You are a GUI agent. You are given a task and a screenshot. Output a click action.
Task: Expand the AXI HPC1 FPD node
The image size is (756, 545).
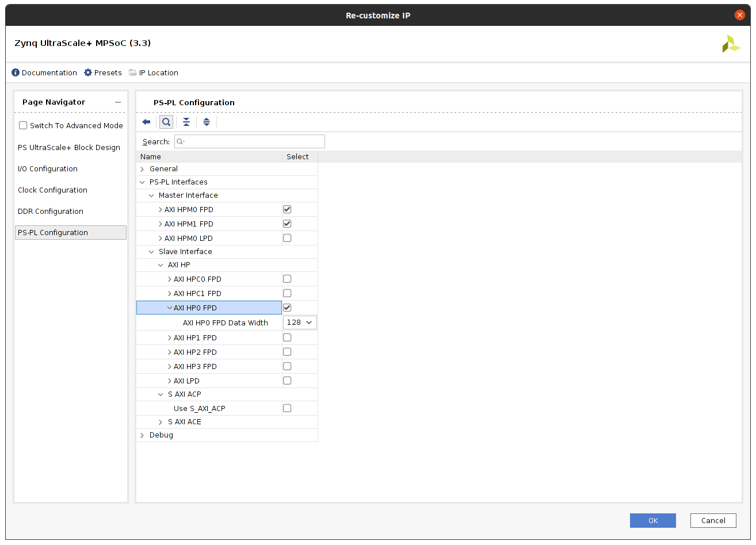[x=170, y=293]
